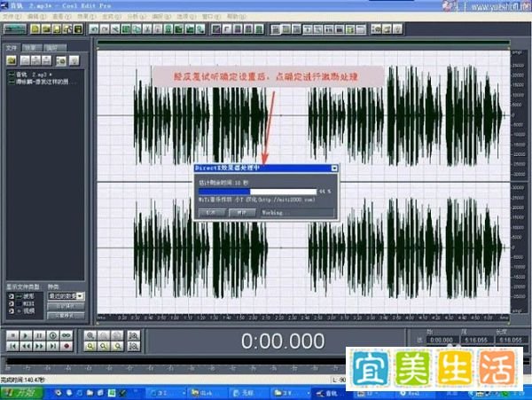The width and height of the screenshot is (532, 400).
Task: Open the dropdown arrow on the DirectX dialog title
Action: point(334,168)
